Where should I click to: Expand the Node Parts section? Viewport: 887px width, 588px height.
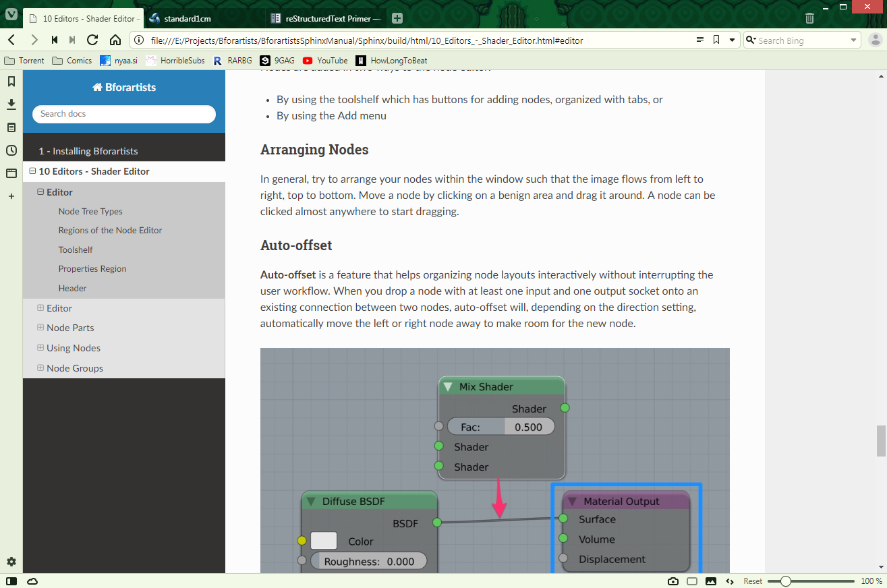[x=40, y=328]
